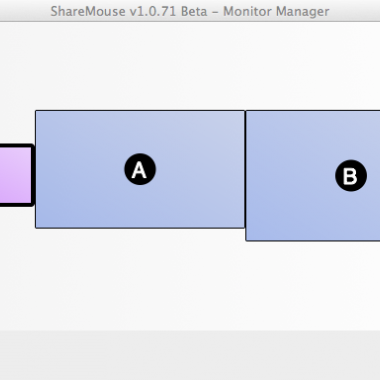
Task: Click the top-left corner of monitor A
Action: coord(36,111)
